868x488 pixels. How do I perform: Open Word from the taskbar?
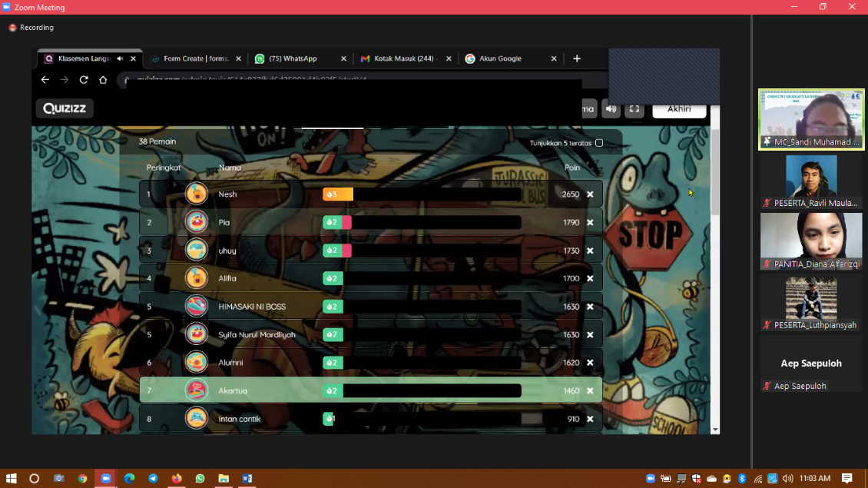tap(247, 479)
